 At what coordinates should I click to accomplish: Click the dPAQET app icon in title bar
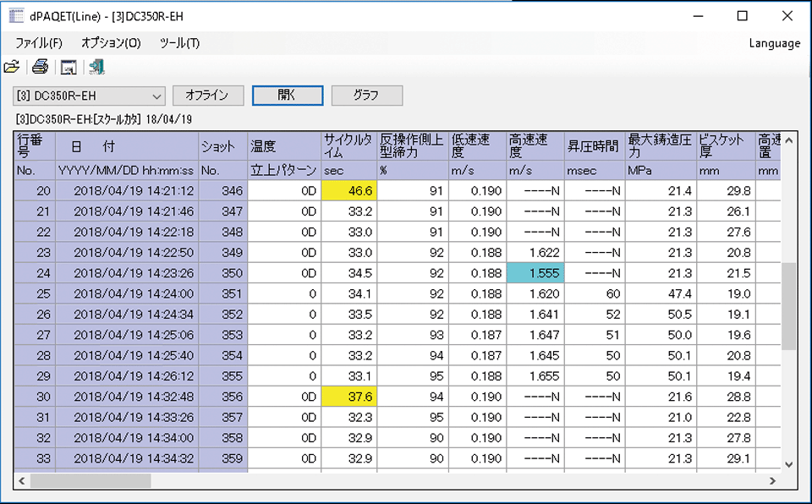pos(15,16)
